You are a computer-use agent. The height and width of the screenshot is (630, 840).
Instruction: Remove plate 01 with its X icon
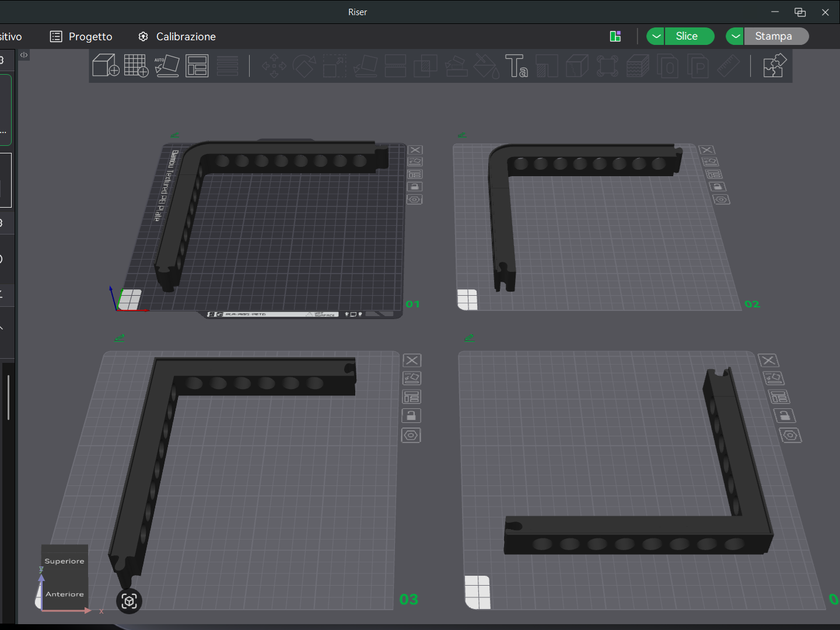(x=415, y=150)
